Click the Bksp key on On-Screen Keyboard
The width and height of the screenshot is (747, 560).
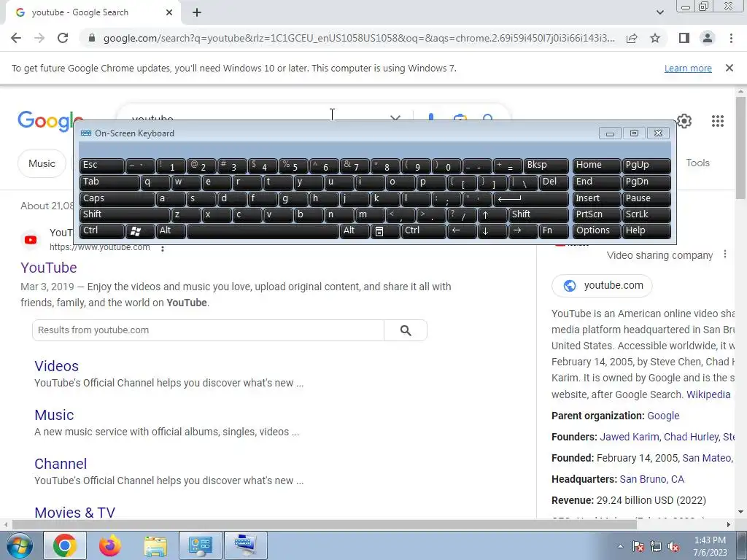[x=546, y=166]
